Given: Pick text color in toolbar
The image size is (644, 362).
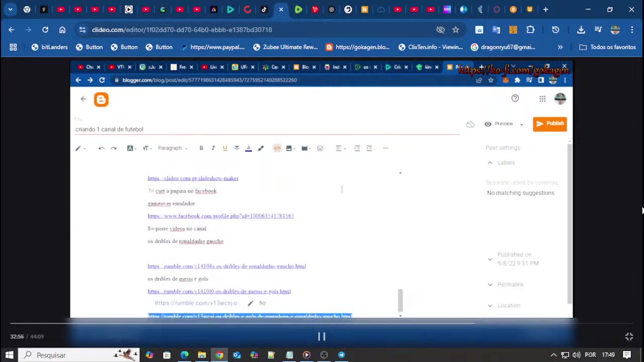Looking at the screenshot, I should tap(249, 148).
